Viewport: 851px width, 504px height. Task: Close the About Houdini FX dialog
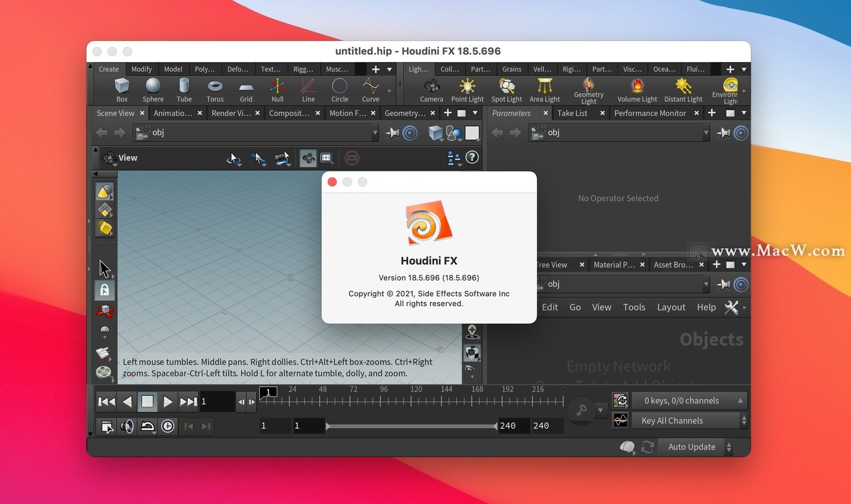point(332,182)
